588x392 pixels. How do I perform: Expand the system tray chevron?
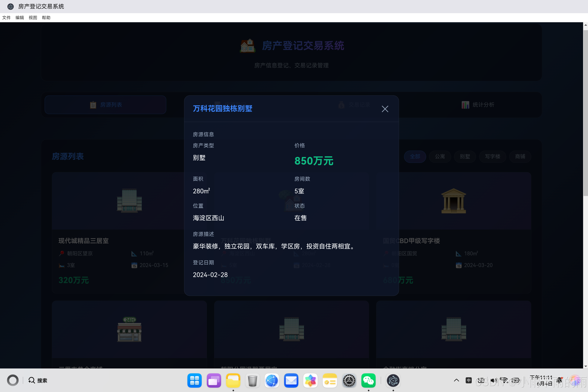tap(456, 380)
